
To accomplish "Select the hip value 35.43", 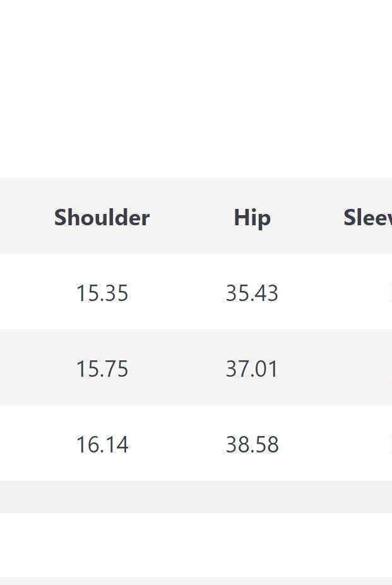I will coord(252,293).
